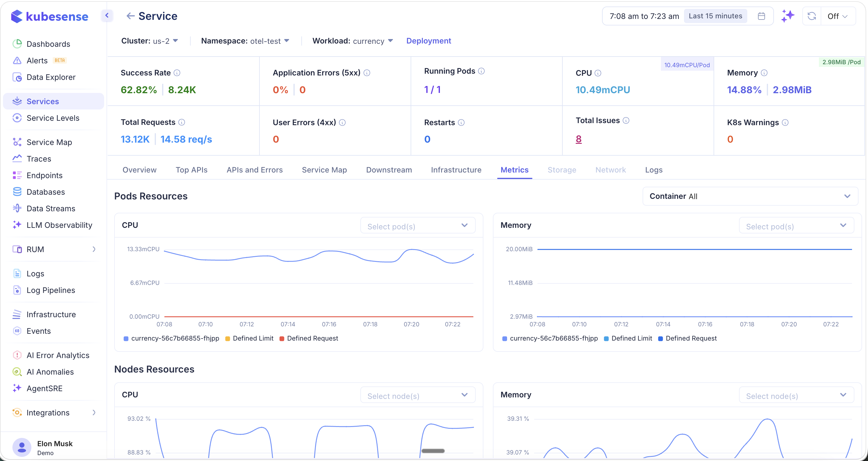This screenshot has height=461, width=868.
Task: Select the Traces icon in sidebar
Action: click(17, 158)
